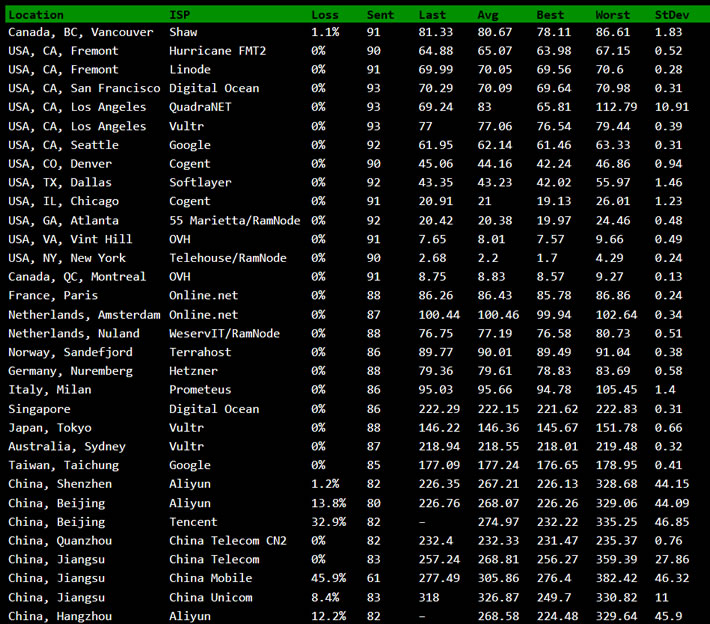Image resolution: width=710 pixels, height=624 pixels.
Task: Click the 'Shaw' ISP entry
Action: (x=183, y=32)
